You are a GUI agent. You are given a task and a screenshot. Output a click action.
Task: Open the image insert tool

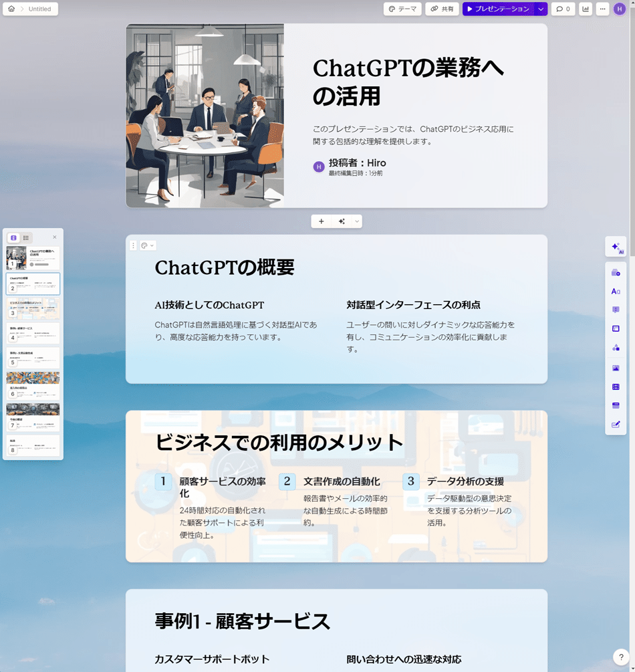point(616,368)
